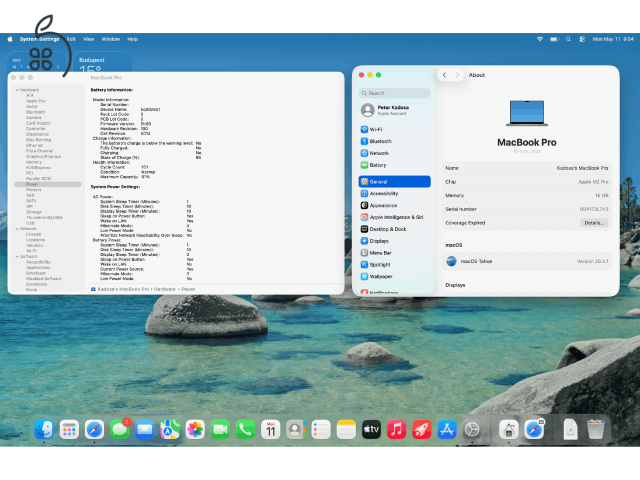The width and height of the screenshot is (640, 480).
Task: Open Spotlight settings in sidebar
Action: [x=394, y=264]
